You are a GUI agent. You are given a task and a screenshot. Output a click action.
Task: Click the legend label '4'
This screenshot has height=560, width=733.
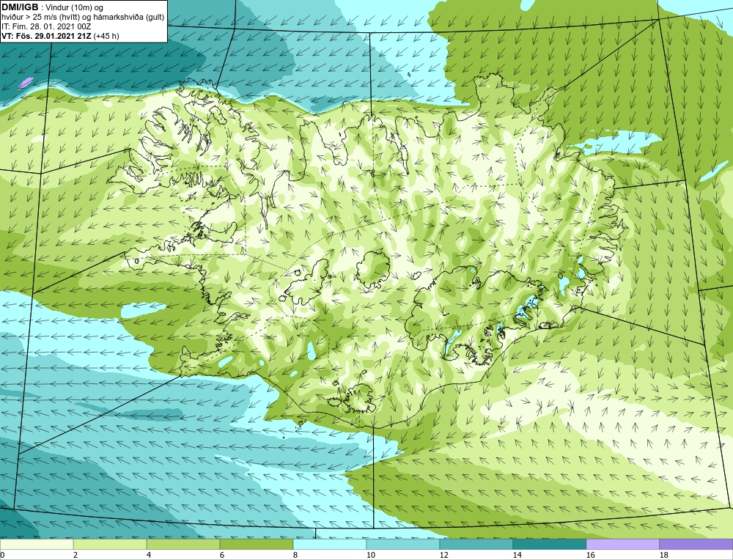(149, 555)
